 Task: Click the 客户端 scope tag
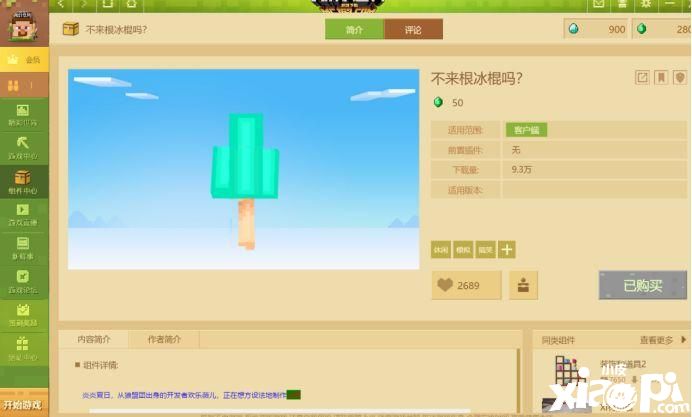tap(527, 130)
